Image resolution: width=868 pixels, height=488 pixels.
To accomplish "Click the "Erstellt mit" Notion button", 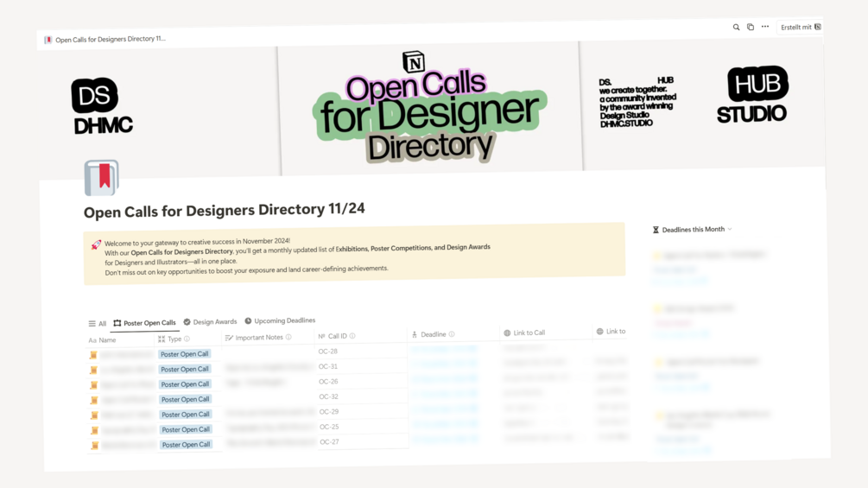I will (x=801, y=27).
